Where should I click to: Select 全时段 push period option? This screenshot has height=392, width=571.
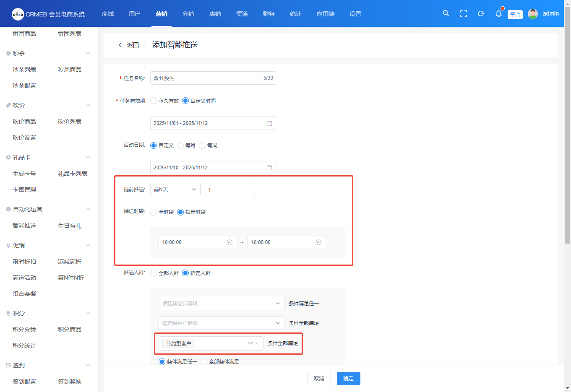[x=154, y=212]
